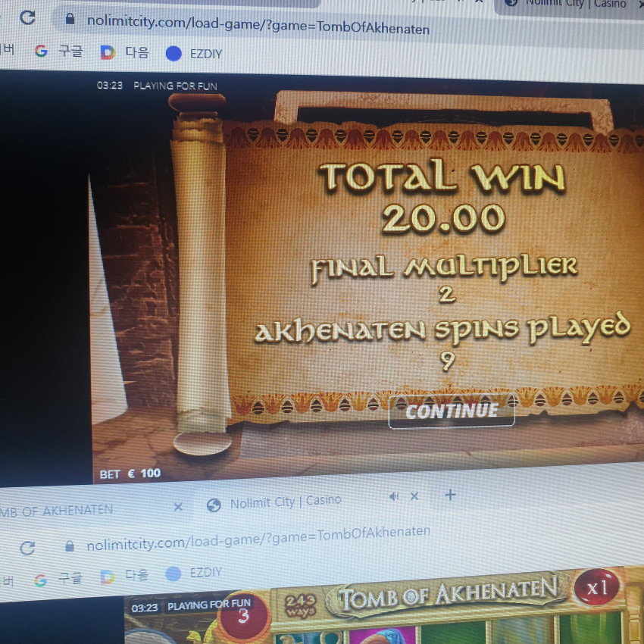Open the 구글 bookmark in upper bookmarks bar
The image size is (644, 644).
(70, 52)
